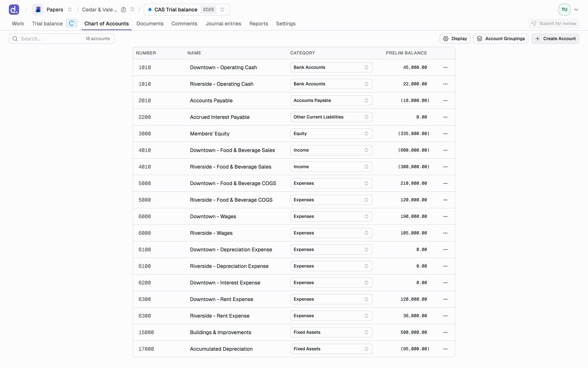Screen dimensions: 588x368
Task: Open more options for Downtown - Interest Expense
Action: click(x=445, y=283)
